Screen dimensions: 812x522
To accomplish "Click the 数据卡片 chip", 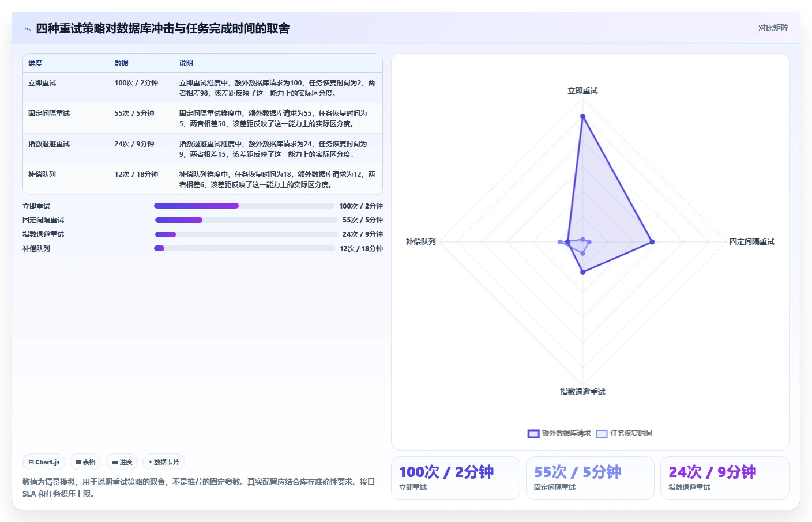I will point(164,462).
